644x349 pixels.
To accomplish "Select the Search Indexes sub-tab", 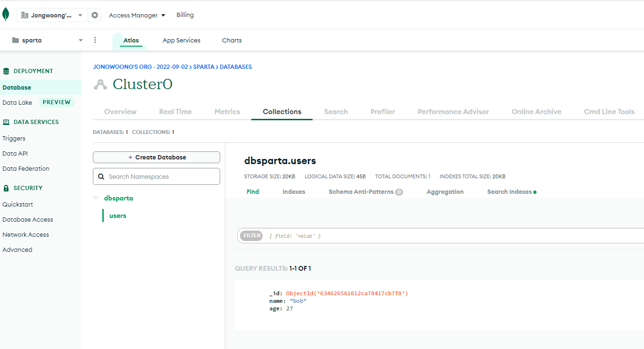I will [x=509, y=192].
